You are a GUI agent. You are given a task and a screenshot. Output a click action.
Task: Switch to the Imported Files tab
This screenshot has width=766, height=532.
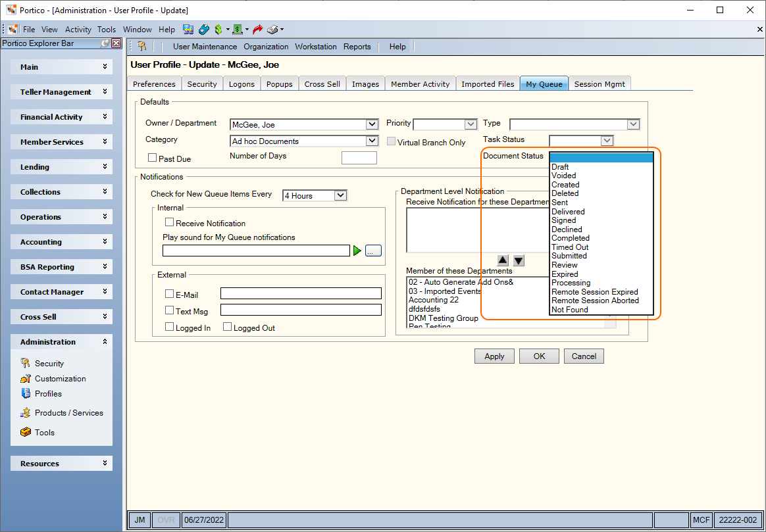[x=488, y=84]
